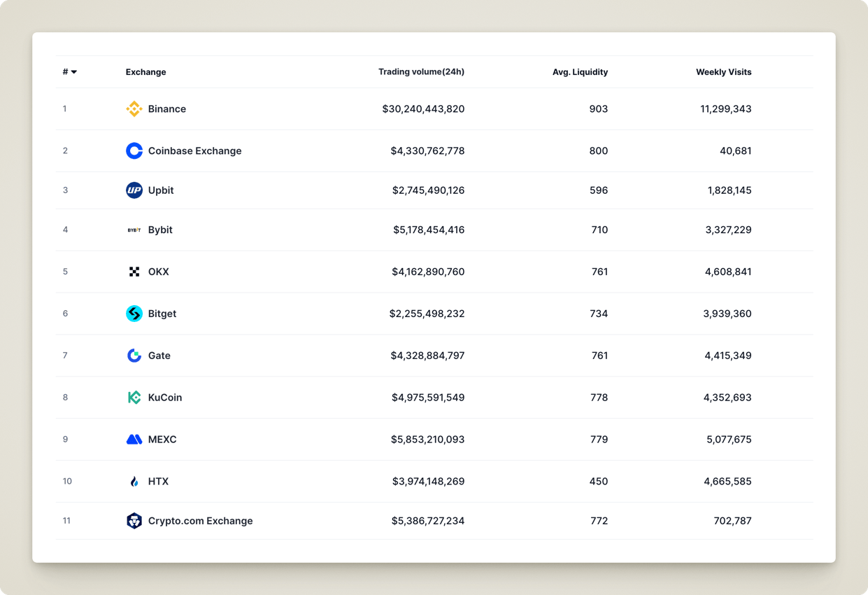This screenshot has width=868, height=595.
Task: Click the Upbit logo icon
Action: tap(134, 190)
